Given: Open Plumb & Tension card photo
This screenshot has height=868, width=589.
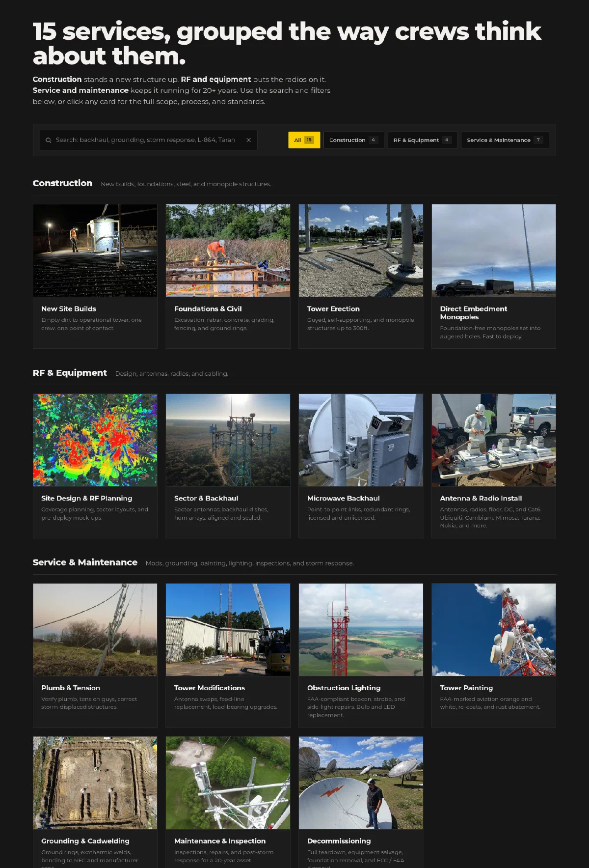Looking at the screenshot, I should click(95, 630).
